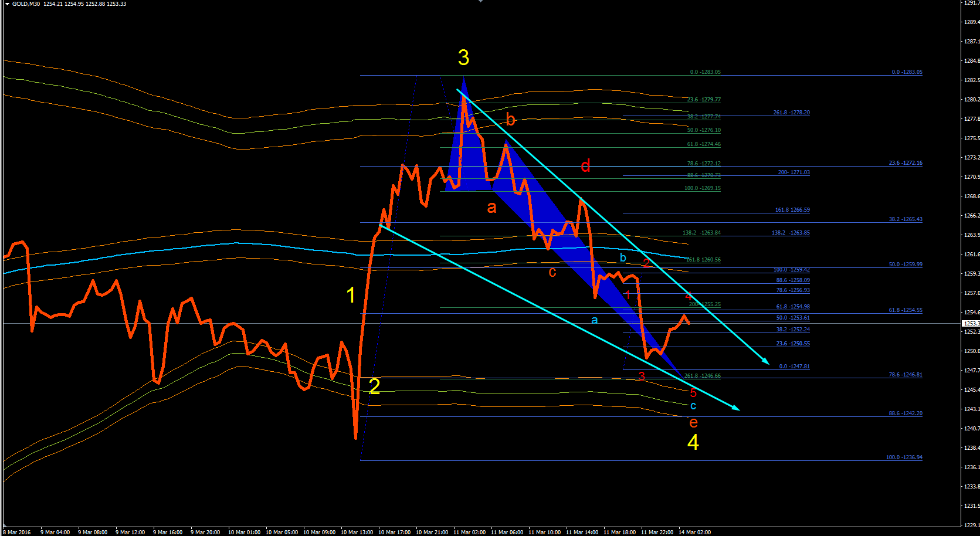The image size is (980, 536).
Task: Select the yellow wave label 1
Action: [x=351, y=295]
